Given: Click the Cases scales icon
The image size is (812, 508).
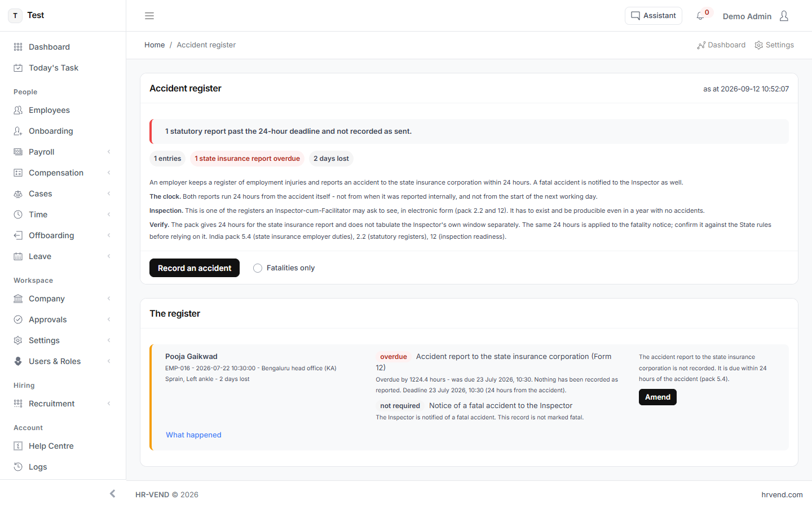Looking at the screenshot, I should (x=18, y=194).
